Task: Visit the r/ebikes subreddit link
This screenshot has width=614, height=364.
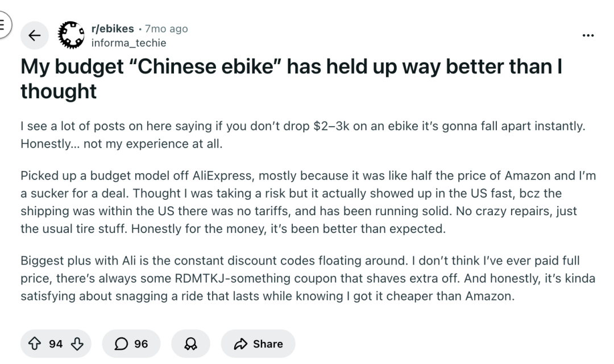Action: tap(113, 29)
